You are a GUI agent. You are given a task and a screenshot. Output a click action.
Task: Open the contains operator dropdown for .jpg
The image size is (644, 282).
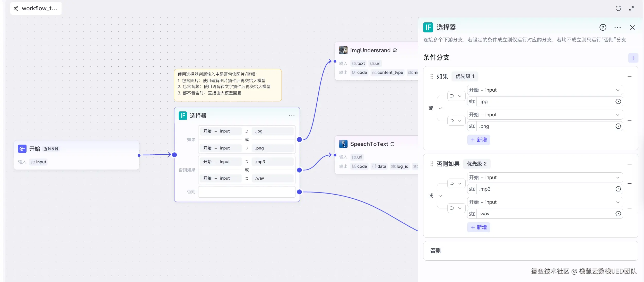click(x=456, y=96)
